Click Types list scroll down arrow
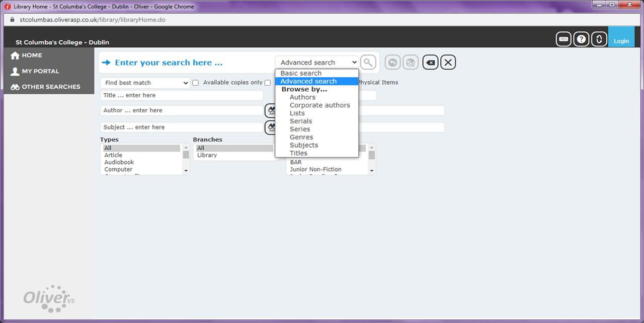 [x=186, y=171]
